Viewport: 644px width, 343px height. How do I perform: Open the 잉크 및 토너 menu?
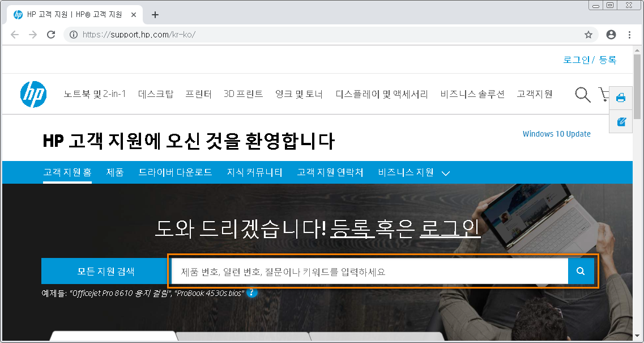[x=299, y=94]
